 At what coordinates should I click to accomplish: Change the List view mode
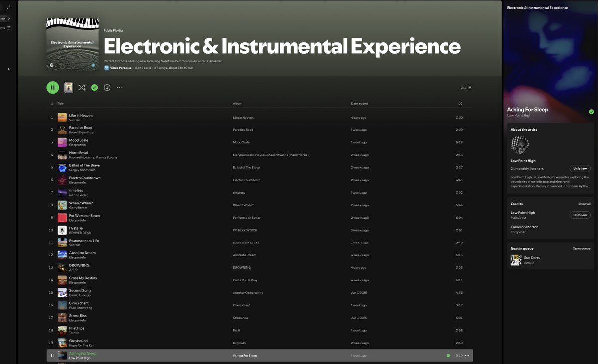[x=466, y=88]
